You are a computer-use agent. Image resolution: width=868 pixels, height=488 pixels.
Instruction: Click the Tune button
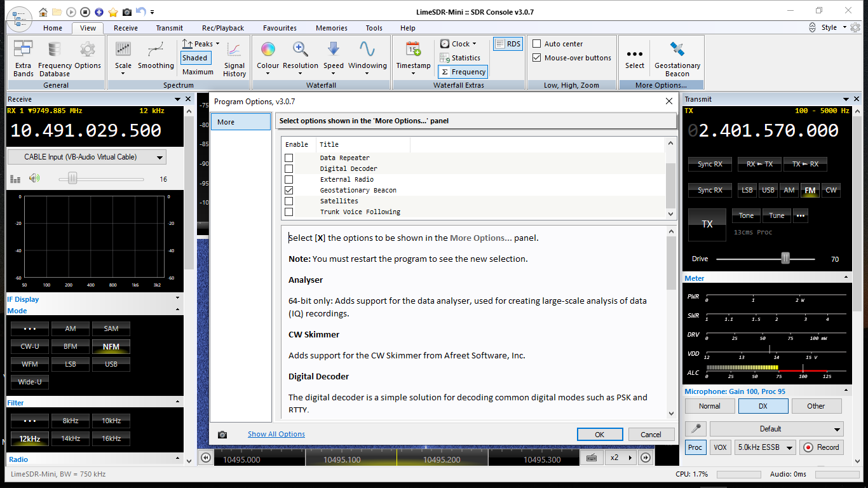[x=776, y=215]
